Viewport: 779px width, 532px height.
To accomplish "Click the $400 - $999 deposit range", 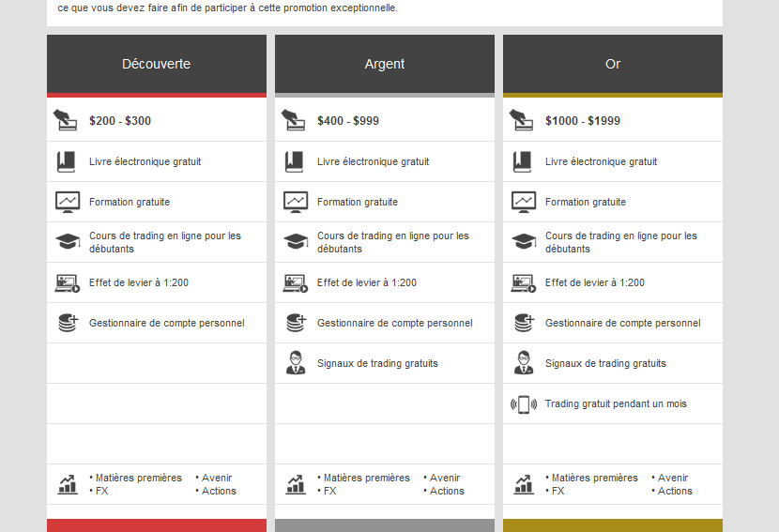I will [x=348, y=121].
